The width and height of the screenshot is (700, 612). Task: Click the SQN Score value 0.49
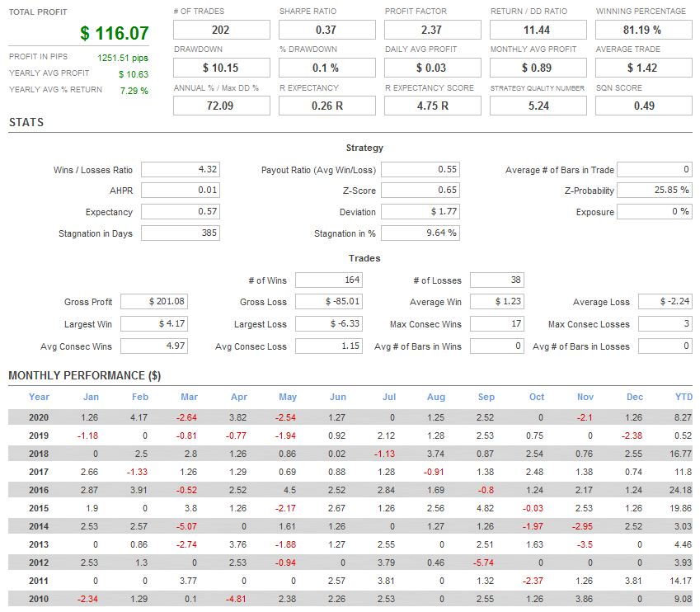point(643,106)
